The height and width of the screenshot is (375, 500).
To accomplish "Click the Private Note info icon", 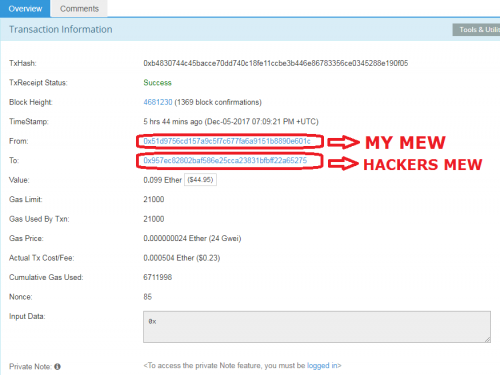I will pyautogui.click(x=57, y=367).
